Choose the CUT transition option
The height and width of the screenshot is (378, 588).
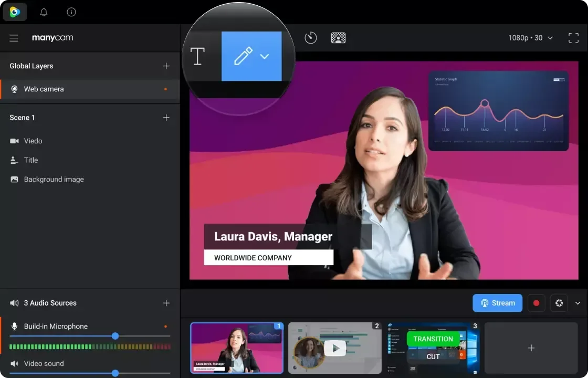point(433,356)
